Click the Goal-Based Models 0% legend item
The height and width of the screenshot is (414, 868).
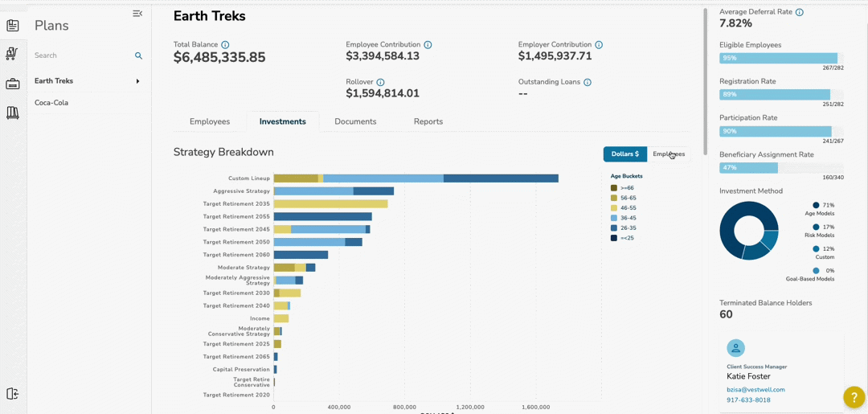coord(810,274)
